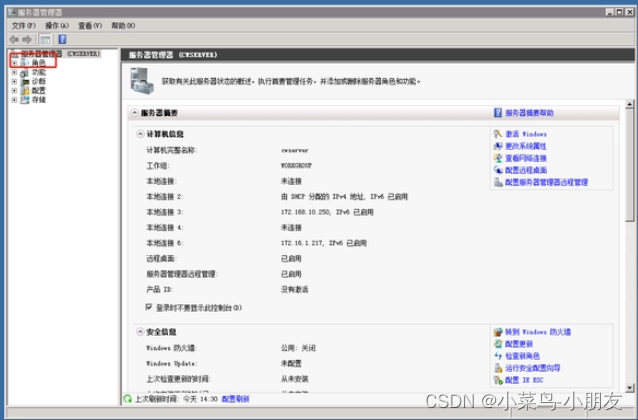Click the firewall icon beside 转到 Windows 防火墙
Image resolution: width=638 pixels, height=420 pixels.
[498, 332]
